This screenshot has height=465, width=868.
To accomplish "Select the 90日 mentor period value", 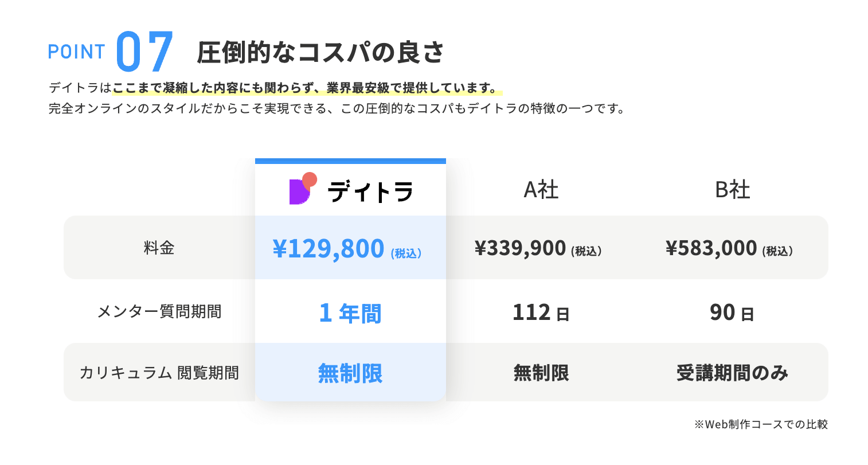I will (732, 313).
